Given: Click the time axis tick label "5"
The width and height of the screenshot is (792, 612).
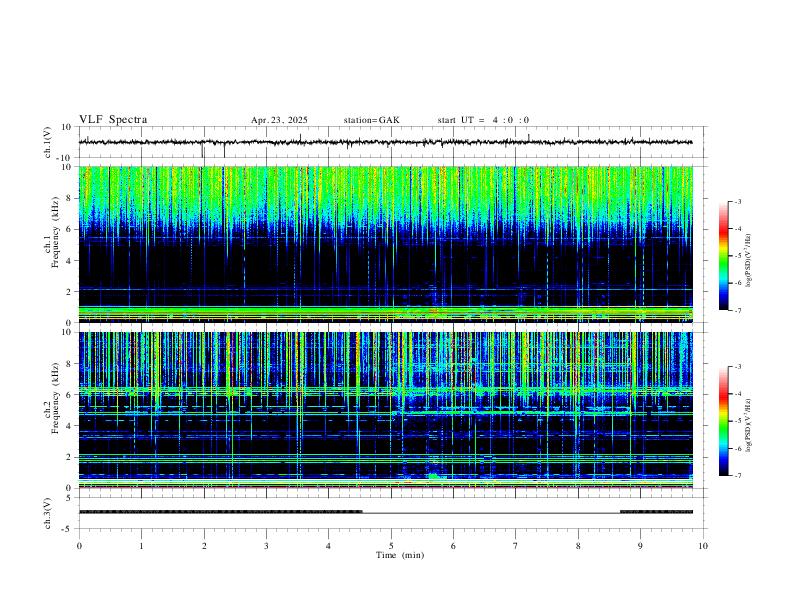Looking at the screenshot, I should (391, 546).
